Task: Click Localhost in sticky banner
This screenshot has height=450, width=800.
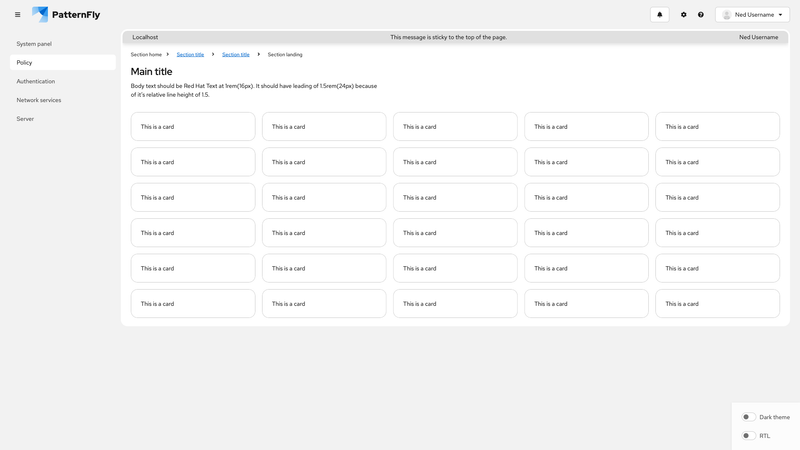Action: [145, 37]
